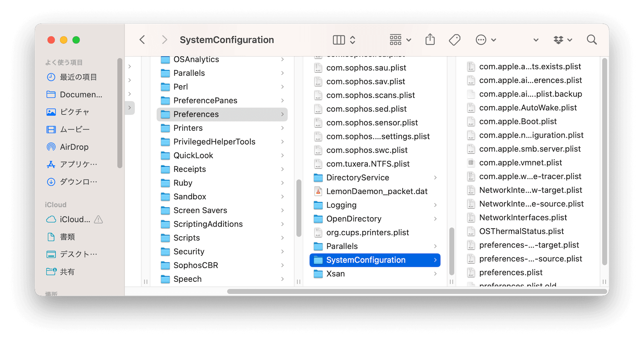The image size is (644, 342).
Task: Open the small chevron dropdown beside Dropbox
Action: [x=536, y=40]
